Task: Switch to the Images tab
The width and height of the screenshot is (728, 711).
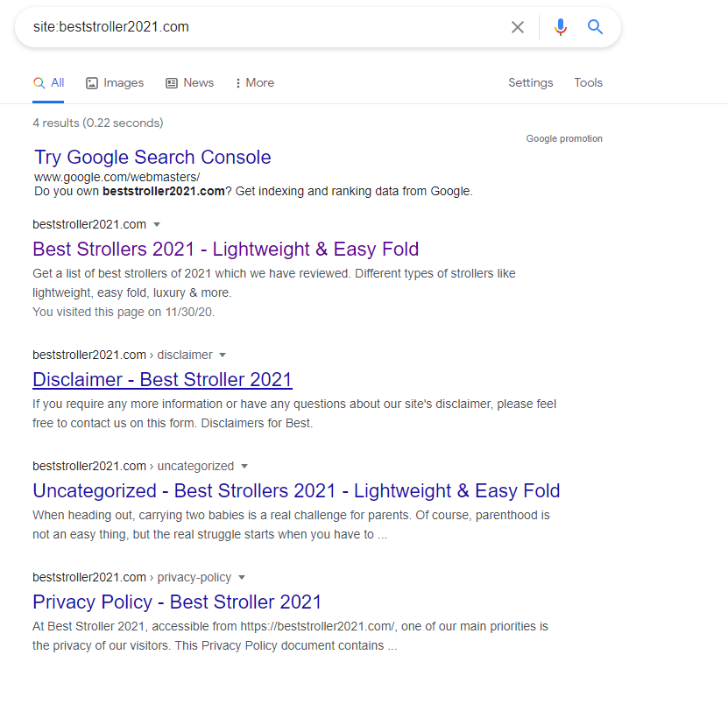Action: click(x=115, y=83)
